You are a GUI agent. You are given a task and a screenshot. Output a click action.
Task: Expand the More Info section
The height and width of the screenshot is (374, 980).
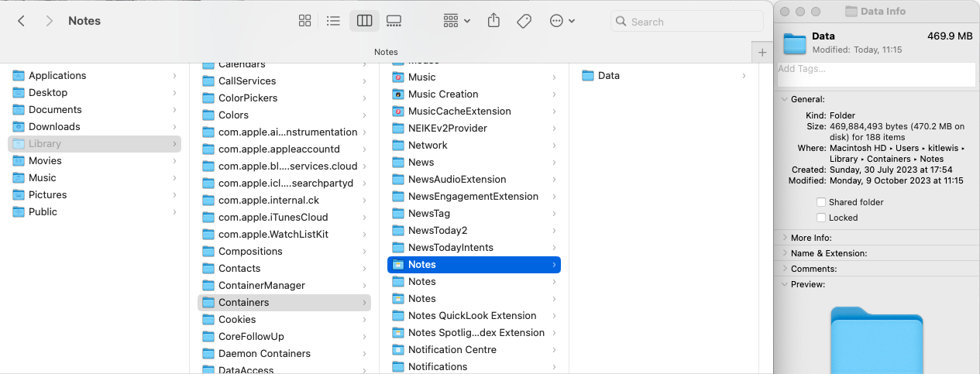[784, 238]
